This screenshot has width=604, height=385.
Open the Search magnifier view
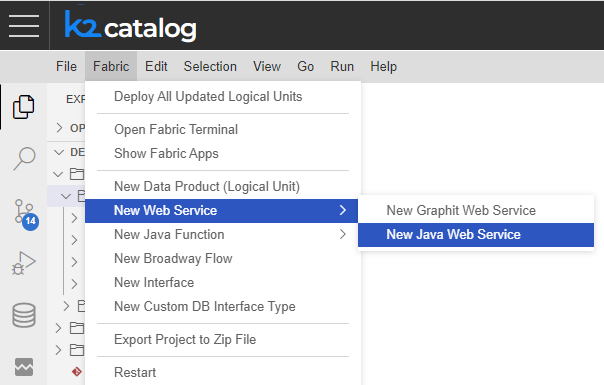[24, 158]
